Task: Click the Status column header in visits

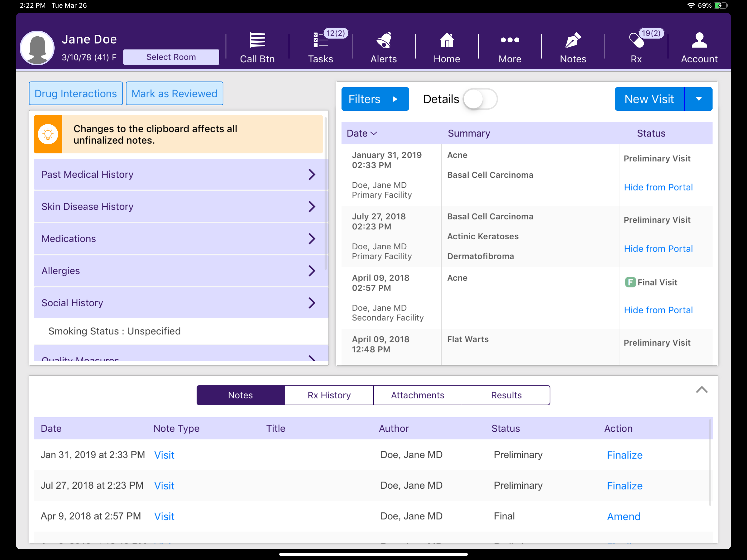Action: [651, 133]
